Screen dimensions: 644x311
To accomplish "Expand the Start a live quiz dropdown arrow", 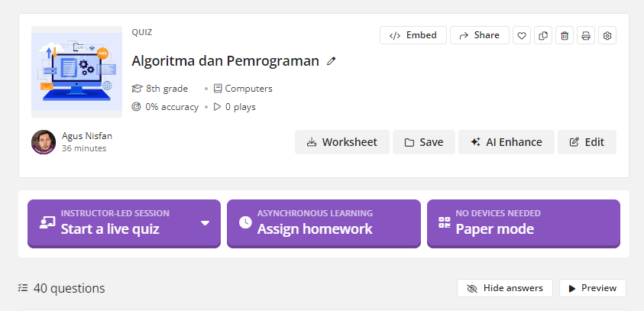I will pyautogui.click(x=205, y=223).
